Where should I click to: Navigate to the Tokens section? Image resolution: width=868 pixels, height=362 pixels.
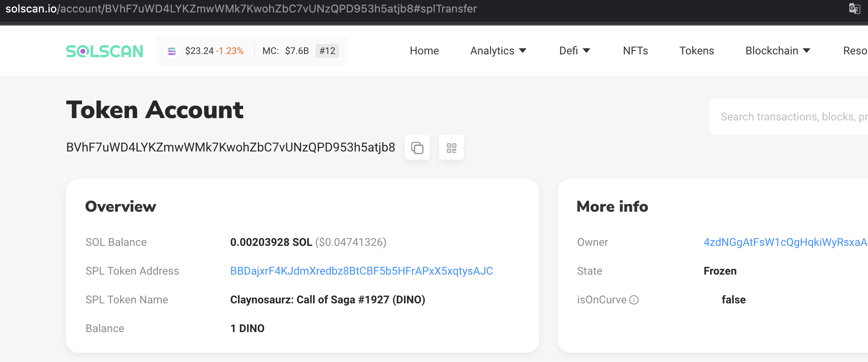(x=696, y=50)
